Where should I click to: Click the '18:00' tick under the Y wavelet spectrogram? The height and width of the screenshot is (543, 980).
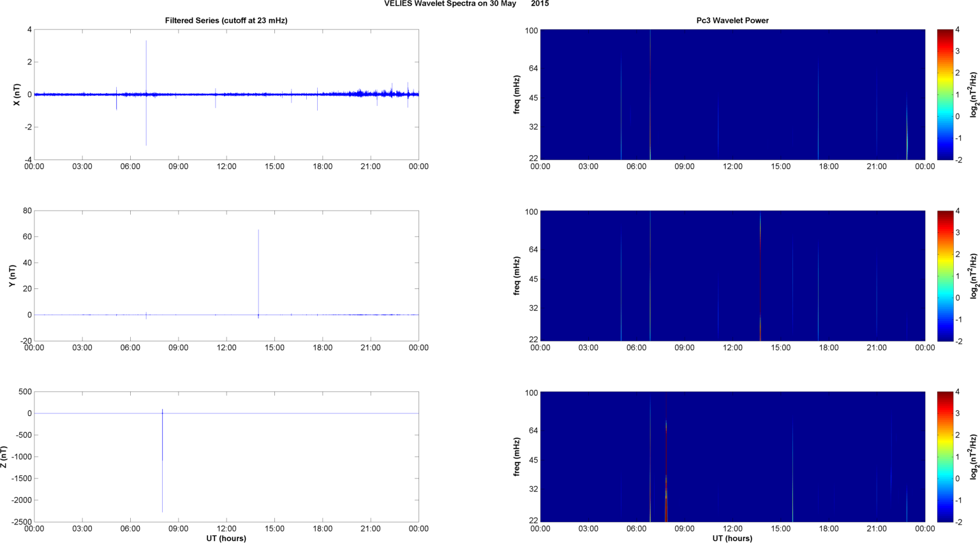[829, 348]
